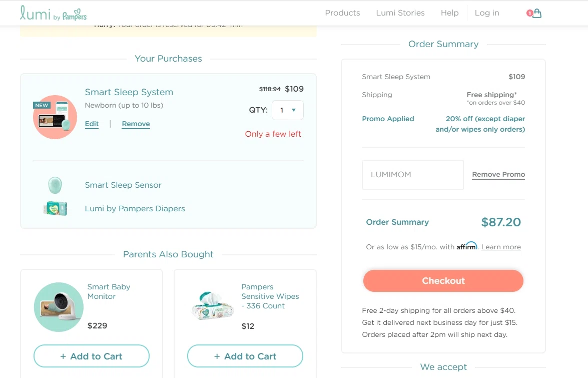Viewport: 588px width, 378px height.
Task: Click the Smart Sleep Sensor text
Action: click(123, 185)
